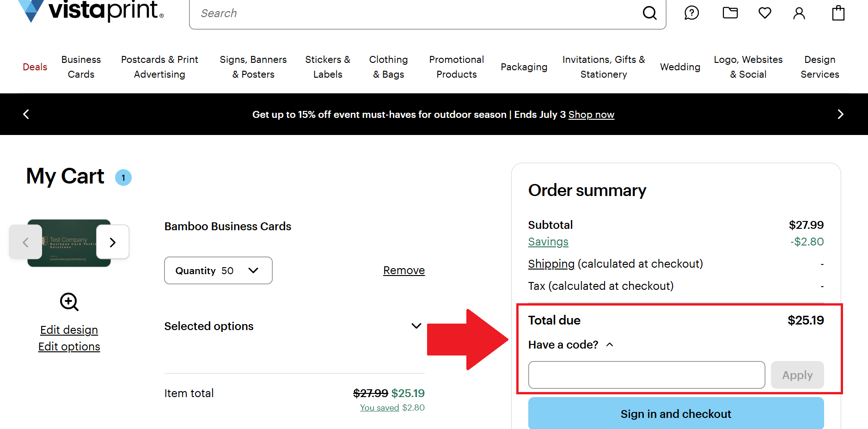Show next card preview image
Image resolution: width=868 pixels, height=429 pixels.
point(112,242)
